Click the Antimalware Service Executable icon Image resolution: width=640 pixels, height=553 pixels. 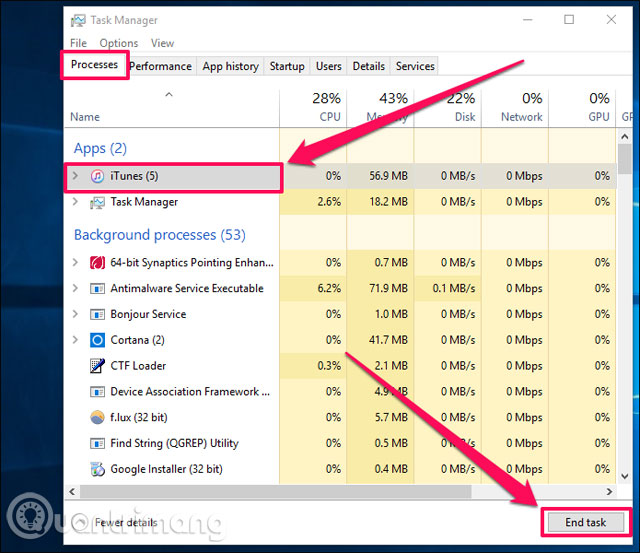coord(97,289)
